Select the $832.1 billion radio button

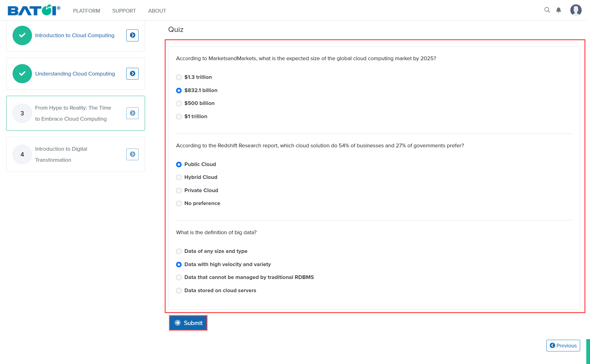click(179, 90)
